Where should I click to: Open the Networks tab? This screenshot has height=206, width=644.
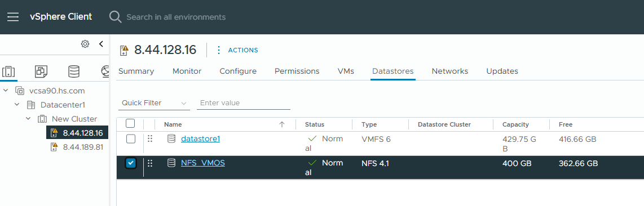click(x=450, y=71)
